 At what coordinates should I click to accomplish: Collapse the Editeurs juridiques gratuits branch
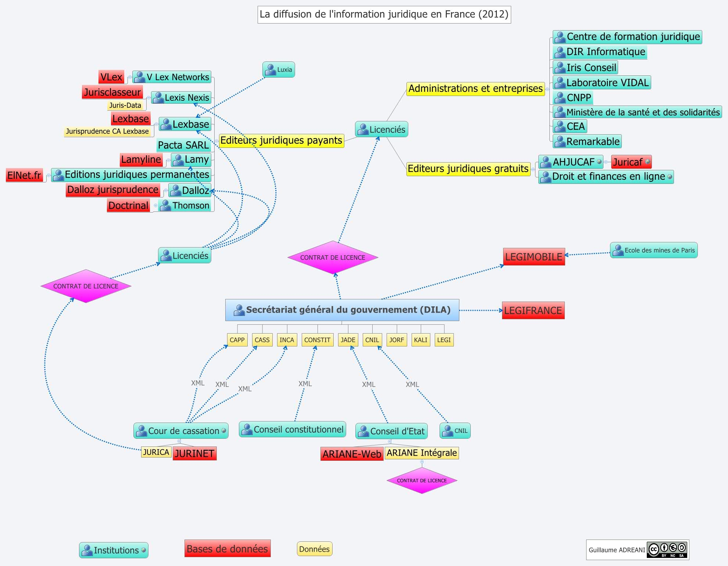tap(533, 169)
